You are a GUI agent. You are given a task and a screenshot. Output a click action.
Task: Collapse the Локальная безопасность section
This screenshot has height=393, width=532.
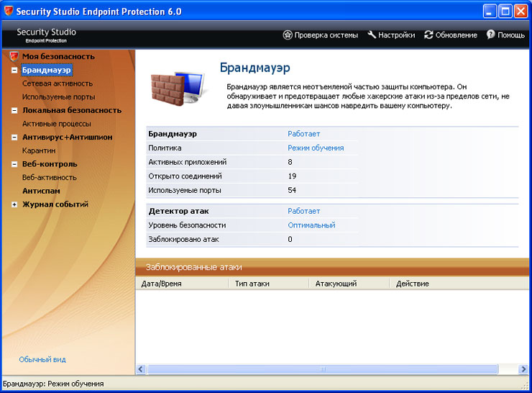pyautogui.click(x=14, y=110)
